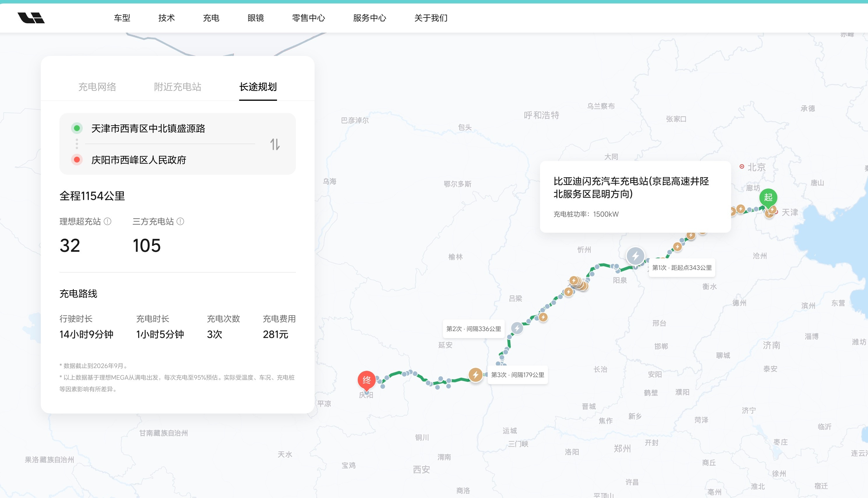
Task: Click 郑州 city label on map
Action: click(x=622, y=448)
